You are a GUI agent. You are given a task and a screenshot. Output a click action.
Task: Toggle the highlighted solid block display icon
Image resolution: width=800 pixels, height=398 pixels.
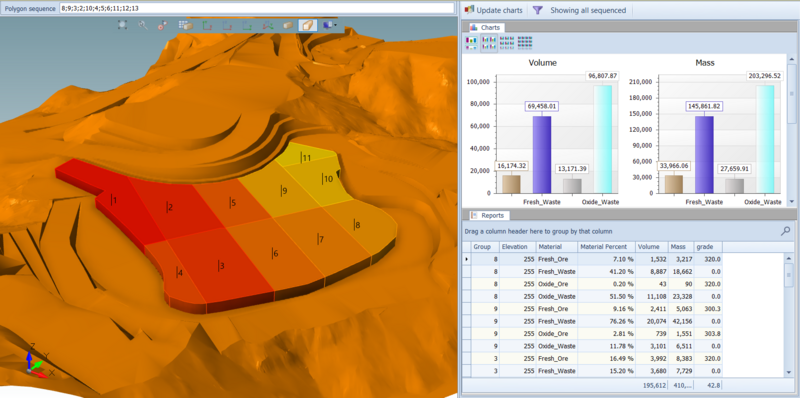308,24
